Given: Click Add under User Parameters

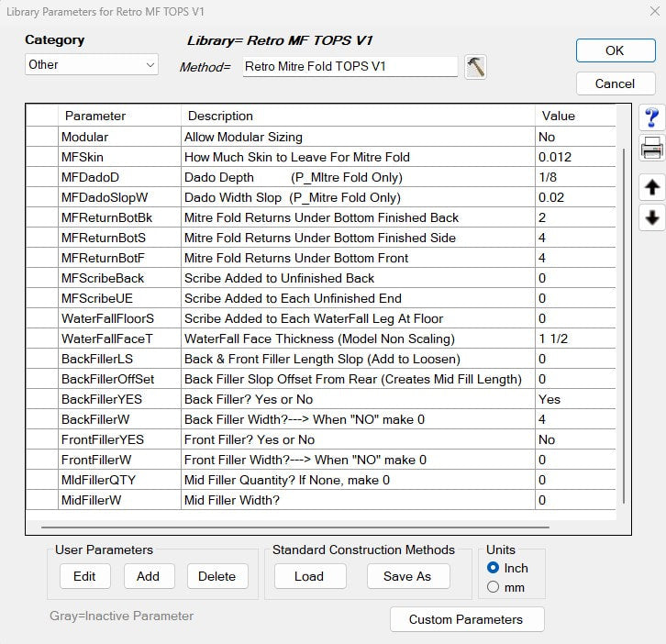Looking at the screenshot, I should pyautogui.click(x=148, y=576).
